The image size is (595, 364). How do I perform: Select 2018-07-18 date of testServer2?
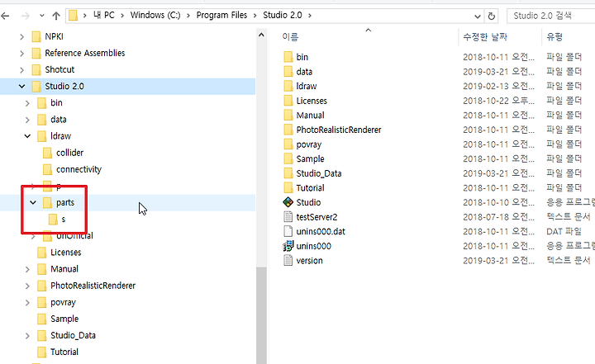(498, 217)
